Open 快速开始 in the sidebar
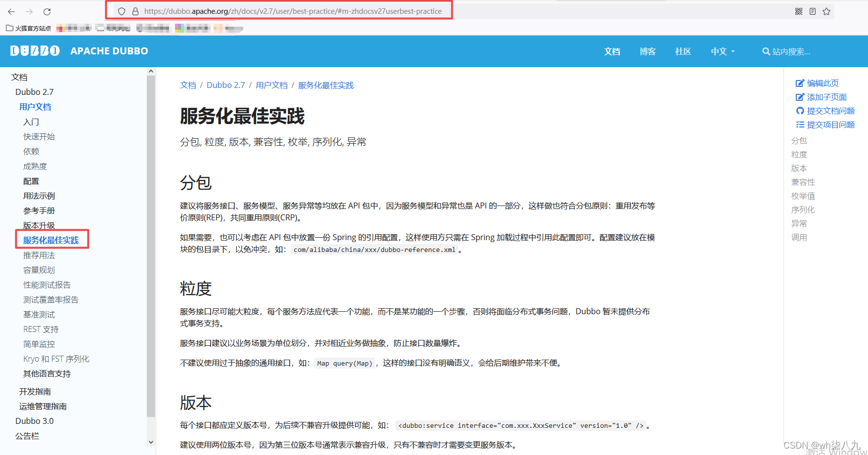 pos(39,136)
